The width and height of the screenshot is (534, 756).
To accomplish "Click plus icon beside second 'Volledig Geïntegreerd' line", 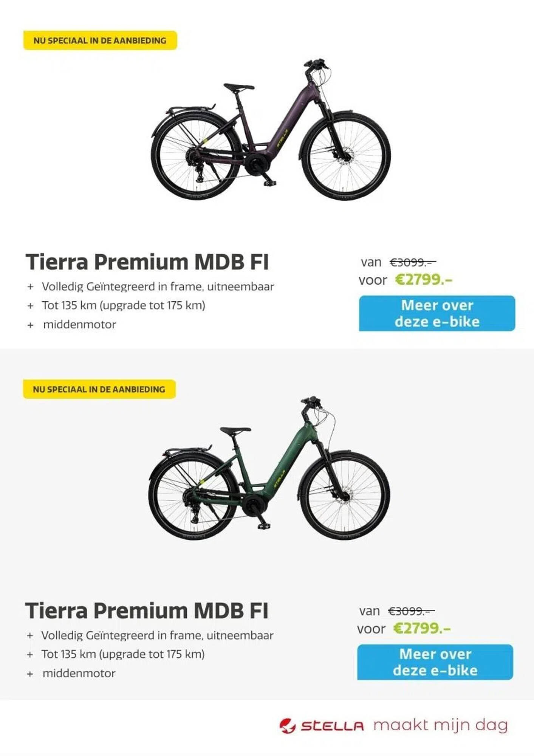I will pos(30,636).
